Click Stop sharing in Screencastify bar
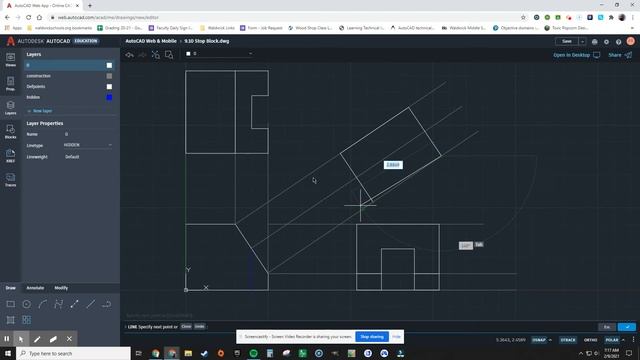Screen dimensions: 640x360 372,337
